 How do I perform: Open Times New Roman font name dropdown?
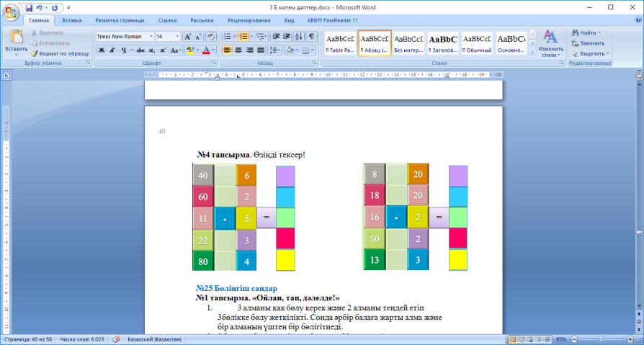click(151, 37)
